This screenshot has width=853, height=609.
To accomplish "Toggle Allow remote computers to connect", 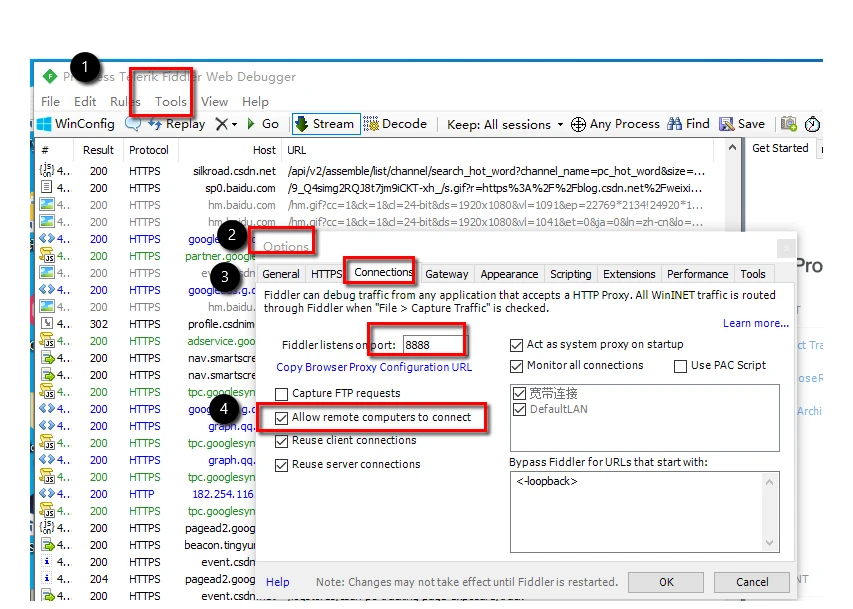I will click(x=281, y=418).
